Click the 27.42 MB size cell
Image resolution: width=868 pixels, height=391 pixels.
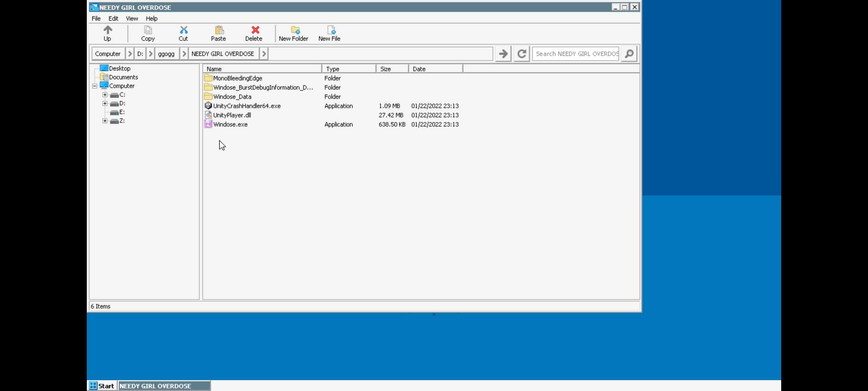pos(391,115)
